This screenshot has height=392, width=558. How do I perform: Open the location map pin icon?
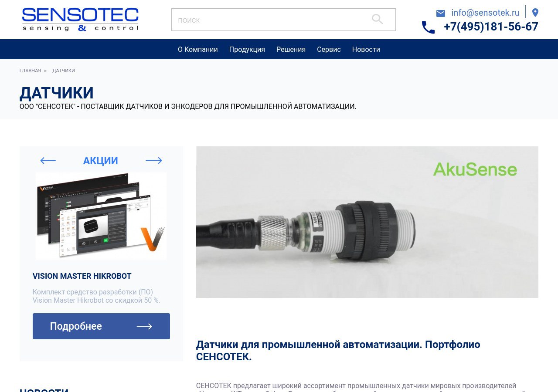click(535, 13)
